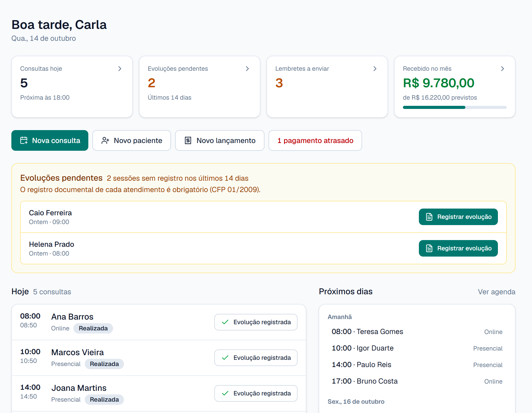
Task: Click document icon in Caio Ferreira's Registrar evolução
Action: (x=429, y=217)
